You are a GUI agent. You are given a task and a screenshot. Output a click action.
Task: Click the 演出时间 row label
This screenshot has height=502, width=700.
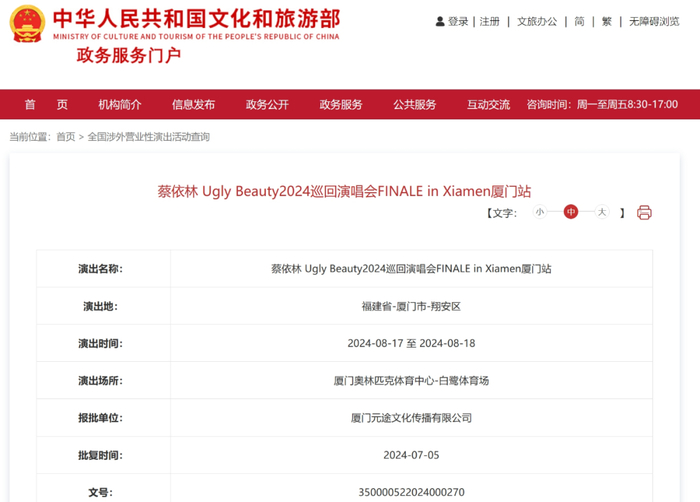pyautogui.click(x=100, y=343)
